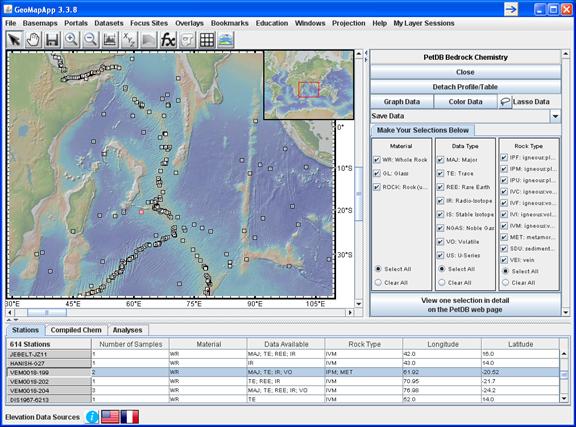576x427 pixels.
Task: Open the File menu
Action: coord(11,23)
